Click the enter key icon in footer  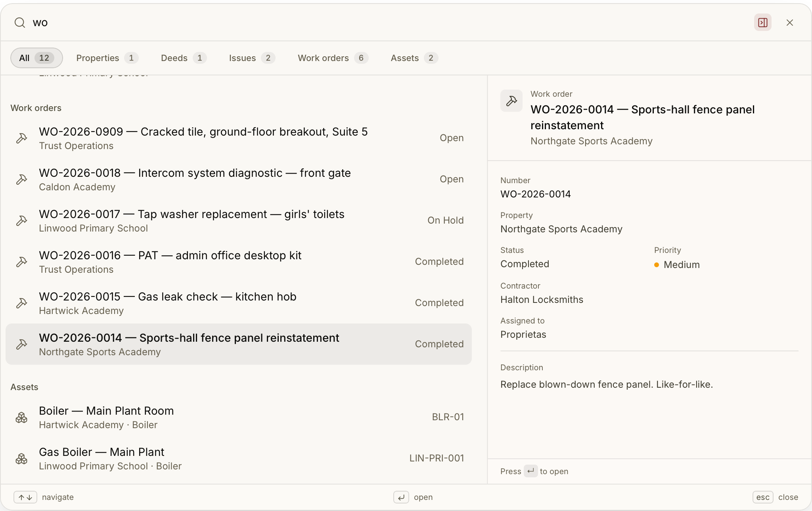(401, 497)
